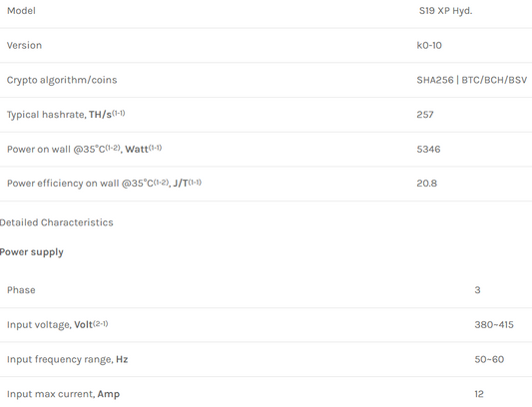532x407 pixels.
Task: Click the Power on wall Watt label
Action: [84, 149]
